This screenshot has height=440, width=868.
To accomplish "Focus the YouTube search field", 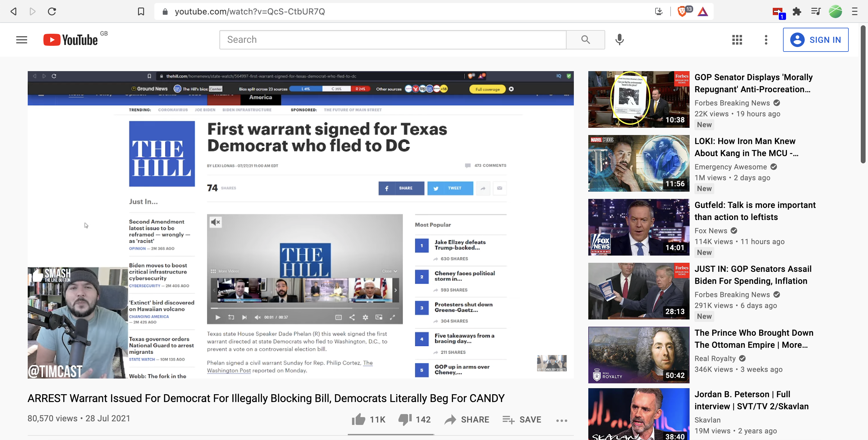I will pyautogui.click(x=393, y=40).
